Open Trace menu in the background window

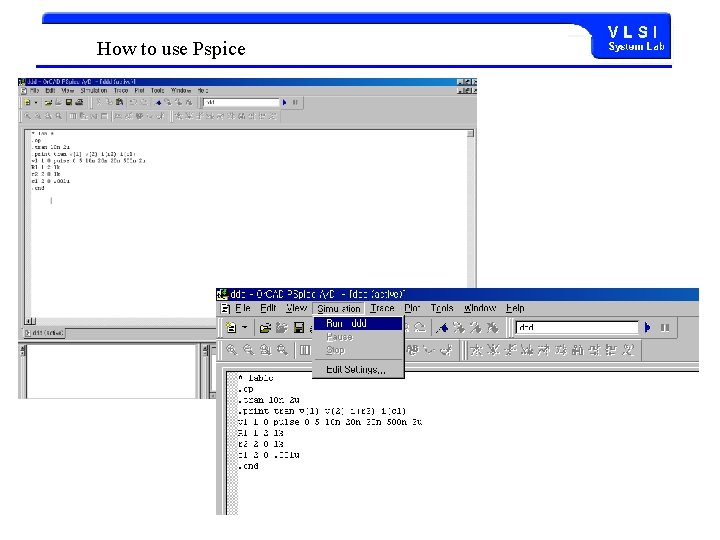pos(121,91)
